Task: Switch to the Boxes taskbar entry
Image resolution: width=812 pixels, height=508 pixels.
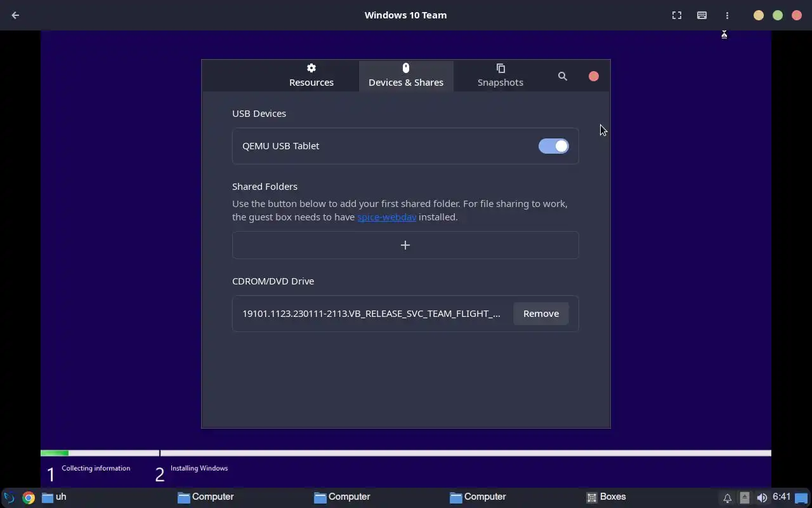Action: point(606,497)
